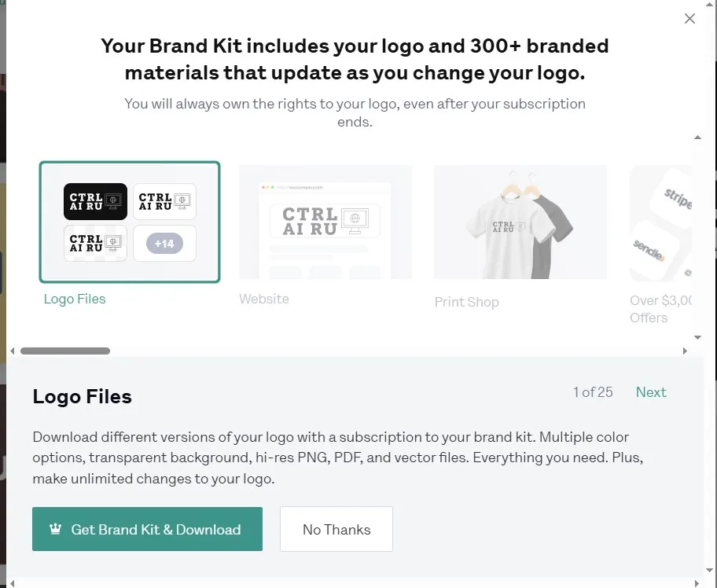The height and width of the screenshot is (588, 717).
Task: Click the Website label
Action: pyautogui.click(x=264, y=299)
